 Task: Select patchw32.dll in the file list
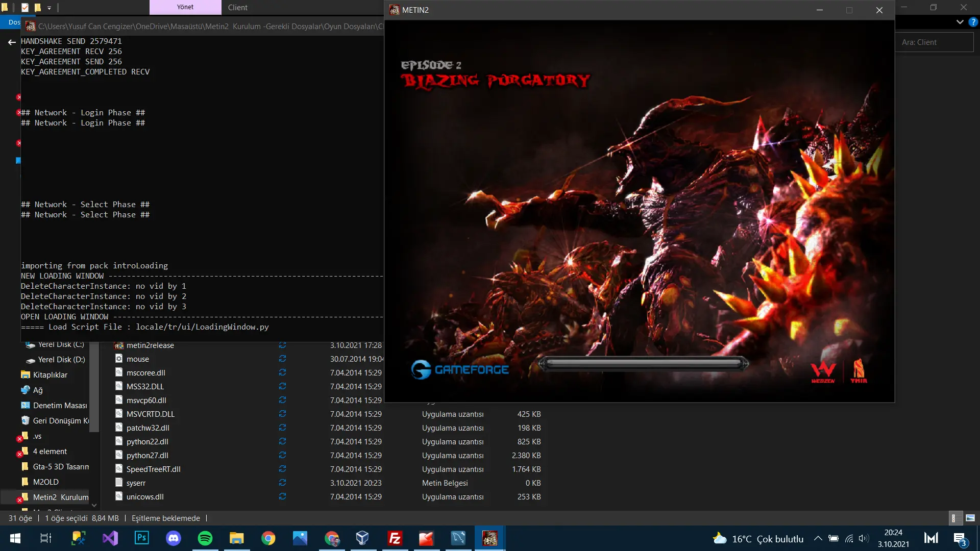148,428
